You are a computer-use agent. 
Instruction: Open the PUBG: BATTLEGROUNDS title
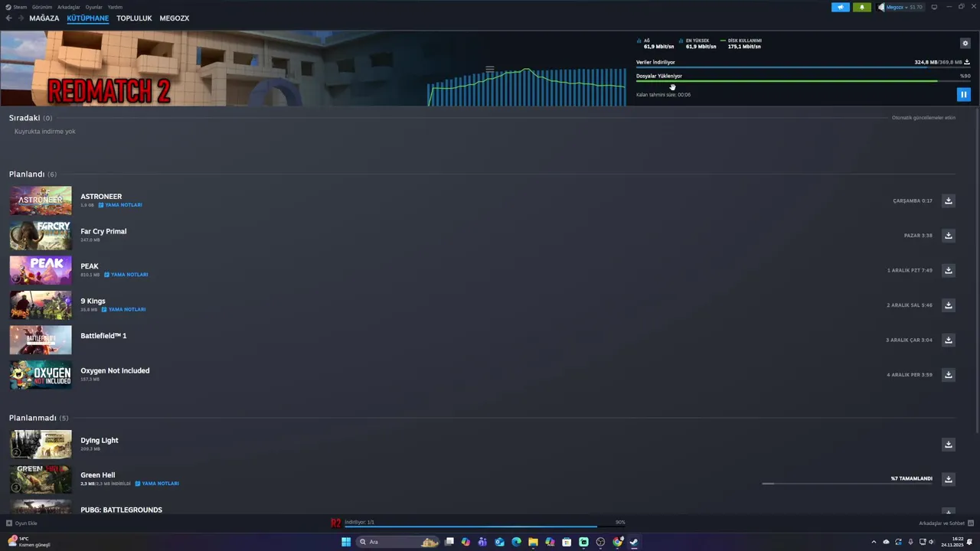click(x=121, y=510)
